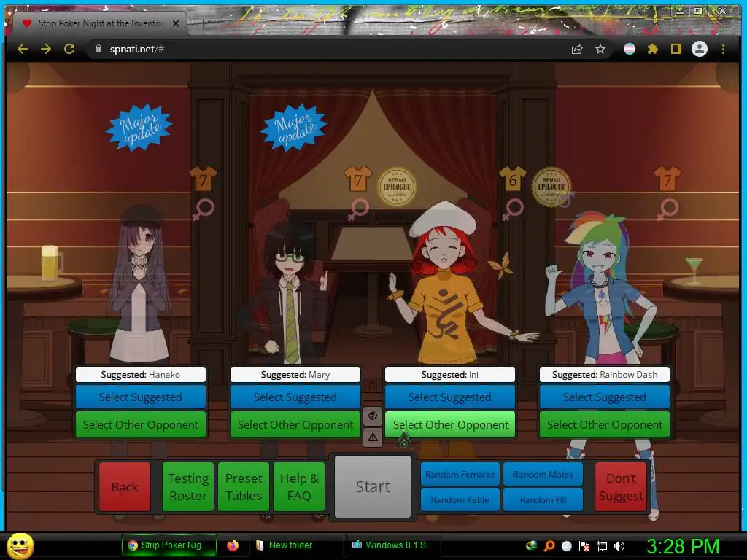Click Random Fill button

(x=543, y=499)
